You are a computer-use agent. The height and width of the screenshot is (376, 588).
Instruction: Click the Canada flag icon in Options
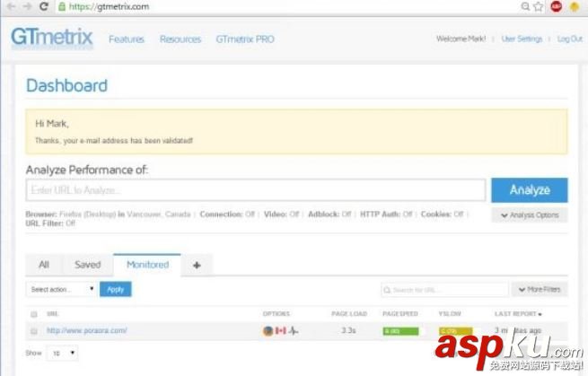pos(280,330)
